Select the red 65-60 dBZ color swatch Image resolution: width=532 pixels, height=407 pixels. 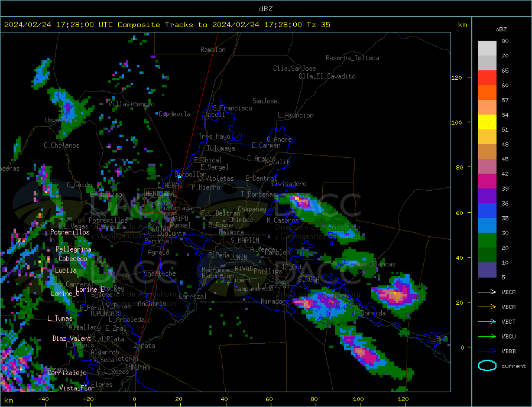click(x=487, y=77)
